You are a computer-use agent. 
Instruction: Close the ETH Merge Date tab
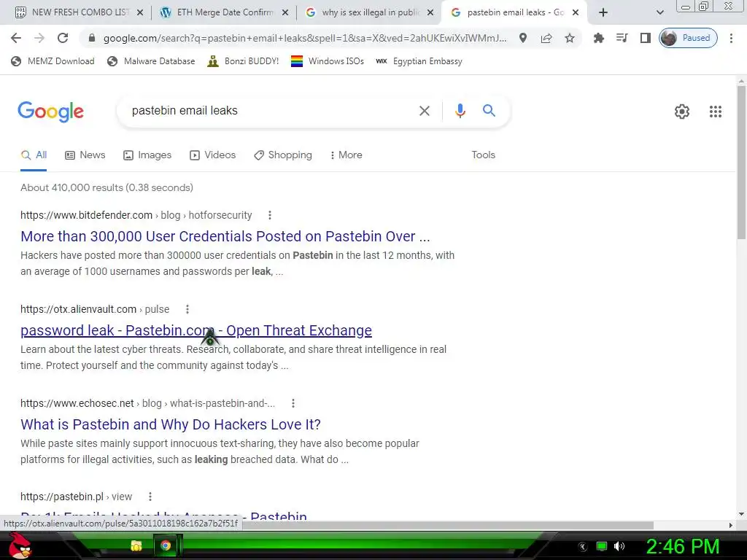point(285,12)
